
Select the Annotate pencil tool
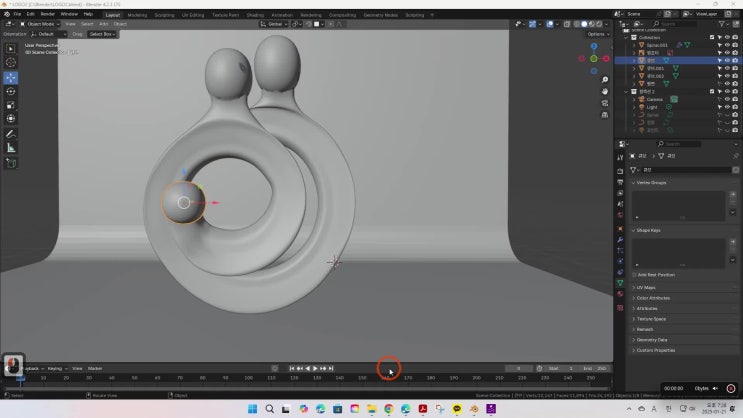pos(11,133)
